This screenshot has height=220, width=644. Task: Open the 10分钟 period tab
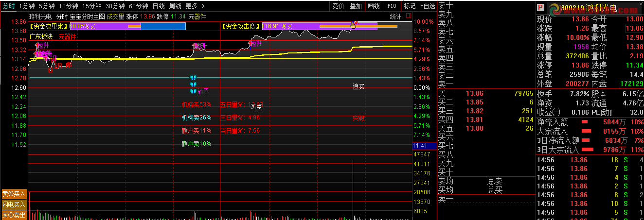pos(68,6)
